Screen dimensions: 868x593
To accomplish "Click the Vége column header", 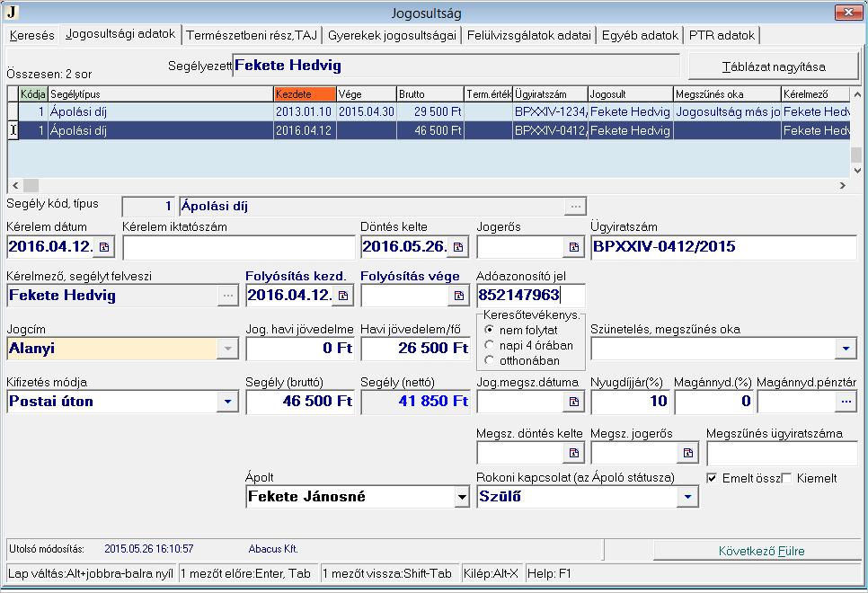I will [x=367, y=94].
